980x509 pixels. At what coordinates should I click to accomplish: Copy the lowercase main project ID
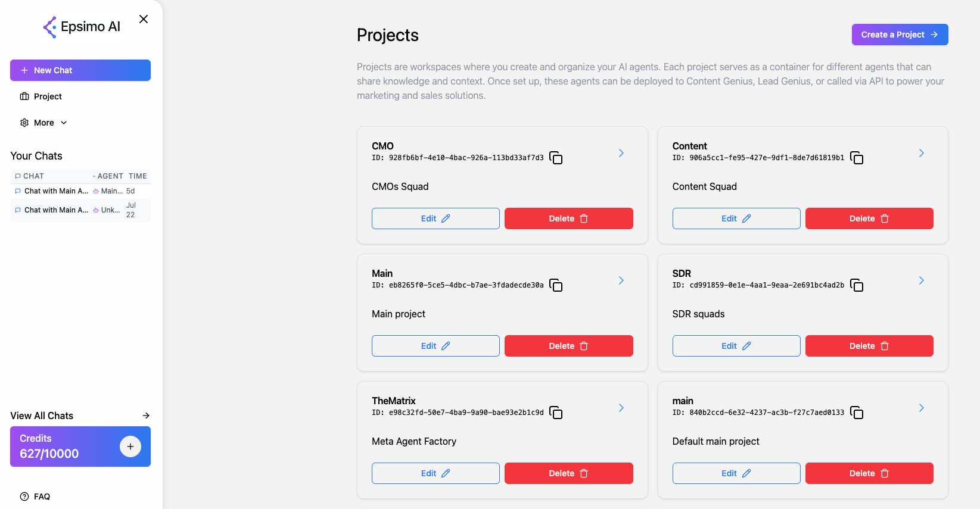857,413
